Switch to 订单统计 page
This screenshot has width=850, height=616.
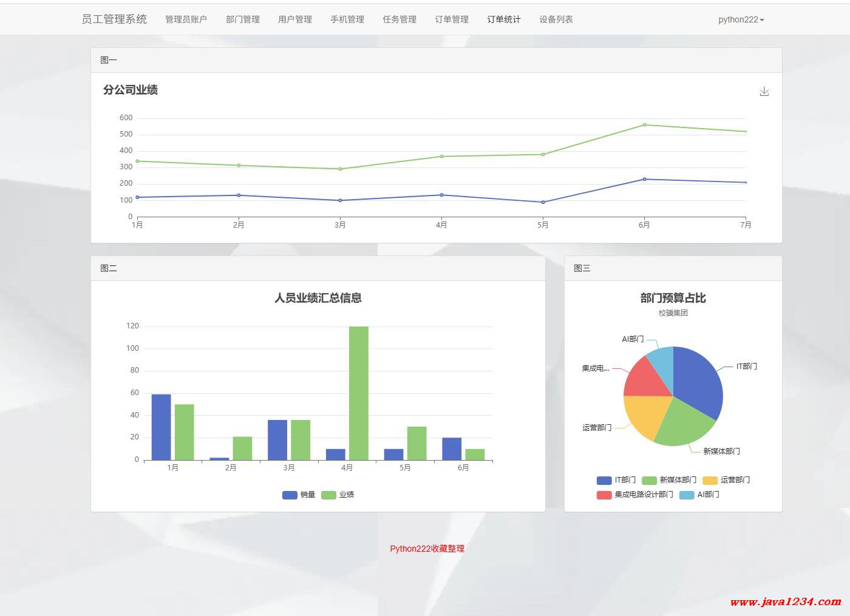pyautogui.click(x=503, y=19)
